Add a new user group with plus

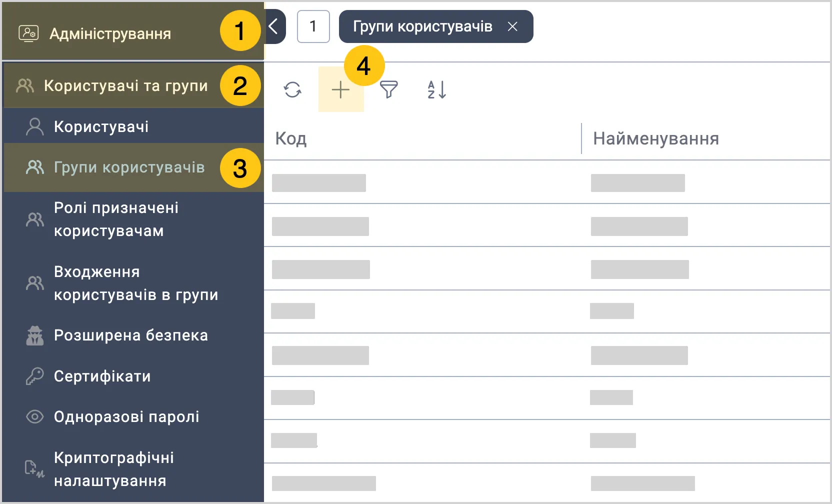[340, 89]
